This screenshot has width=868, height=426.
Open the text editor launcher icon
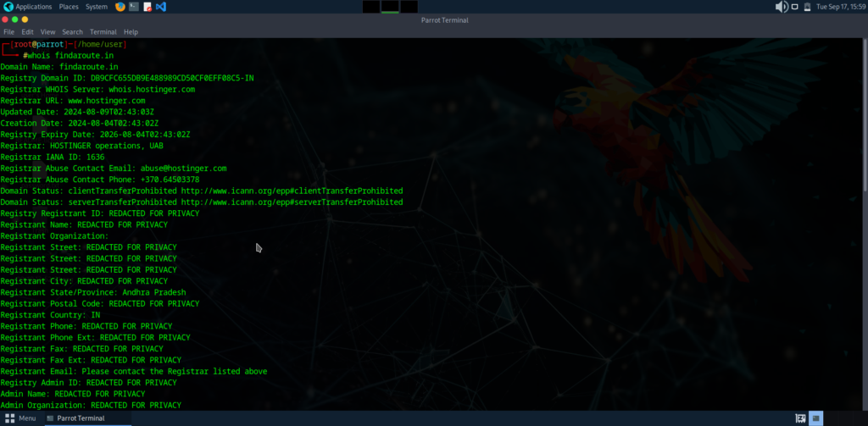147,7
